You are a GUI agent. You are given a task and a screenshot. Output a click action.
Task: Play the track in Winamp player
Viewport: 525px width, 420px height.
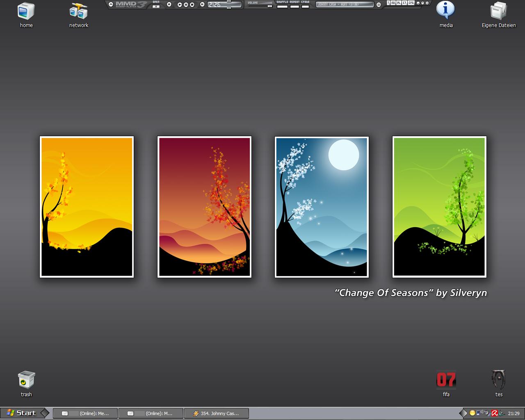pos(180,5)
